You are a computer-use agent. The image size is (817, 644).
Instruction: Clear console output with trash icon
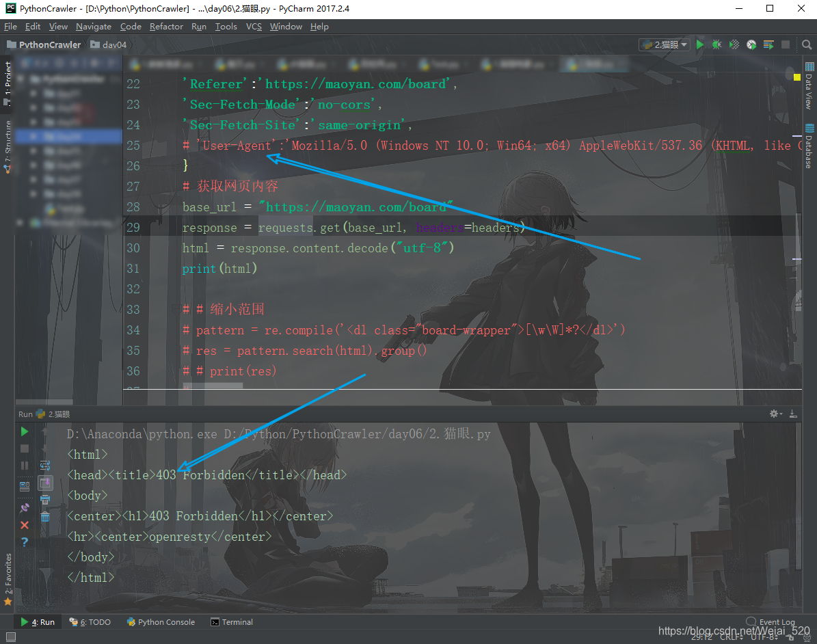(45, 517)
